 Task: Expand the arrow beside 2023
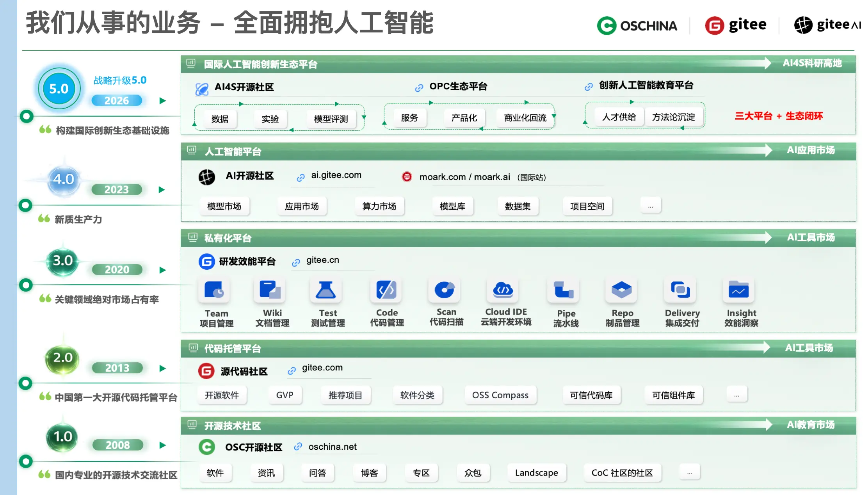(162, 190)
